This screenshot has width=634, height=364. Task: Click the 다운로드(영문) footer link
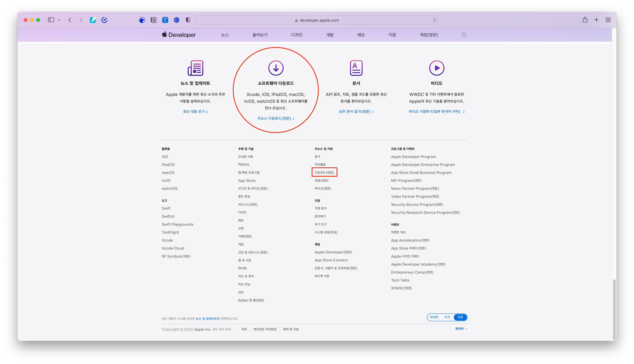(324, 172)
